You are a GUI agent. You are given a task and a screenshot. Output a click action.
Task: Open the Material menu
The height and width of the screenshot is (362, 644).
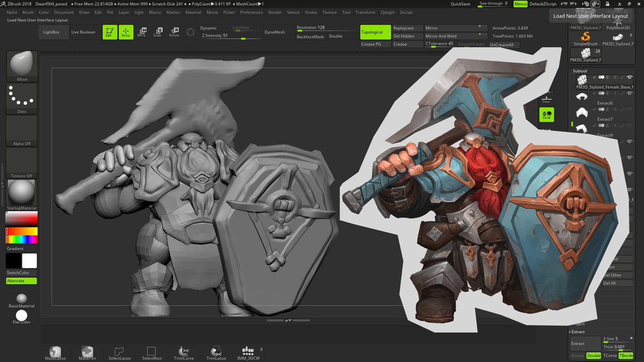[193, 12]
